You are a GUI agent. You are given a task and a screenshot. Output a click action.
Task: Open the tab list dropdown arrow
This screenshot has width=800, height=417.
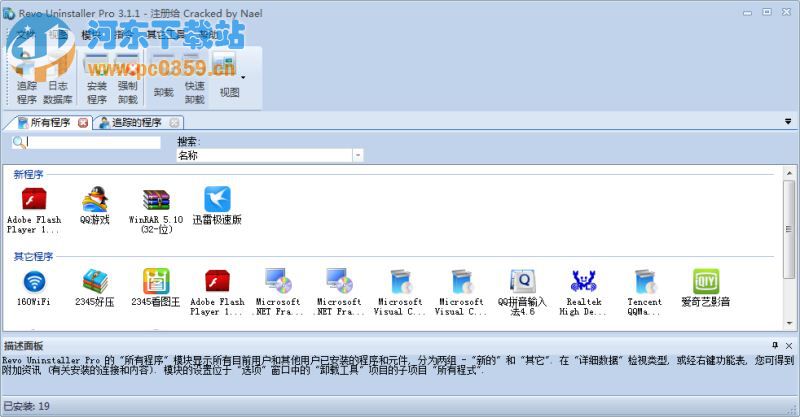[788, 121]
